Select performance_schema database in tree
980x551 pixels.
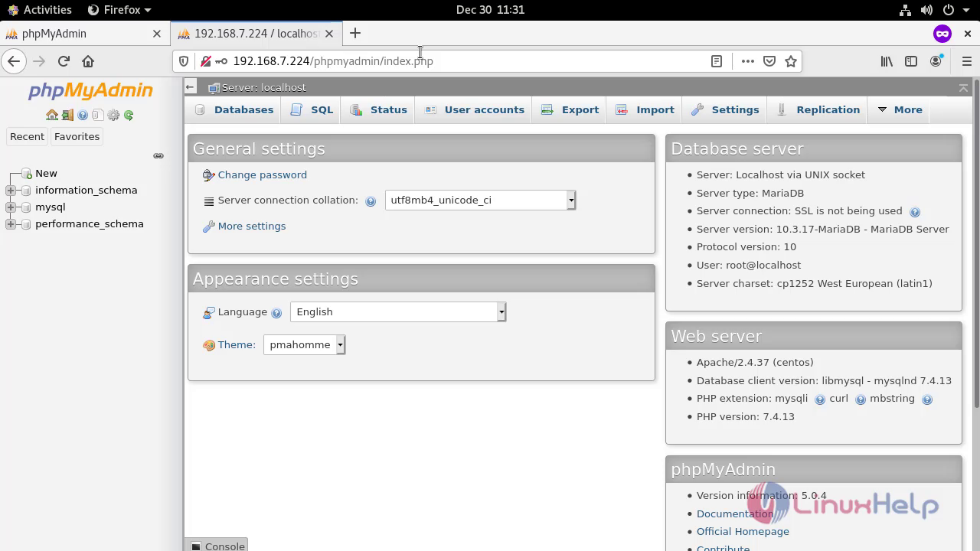click(89, 224)
